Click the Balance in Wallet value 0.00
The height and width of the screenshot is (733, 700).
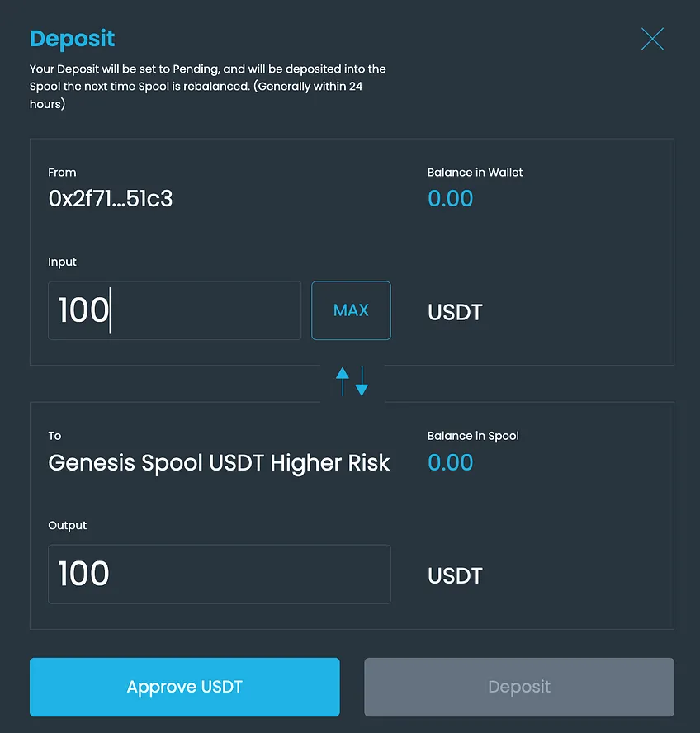451,199
